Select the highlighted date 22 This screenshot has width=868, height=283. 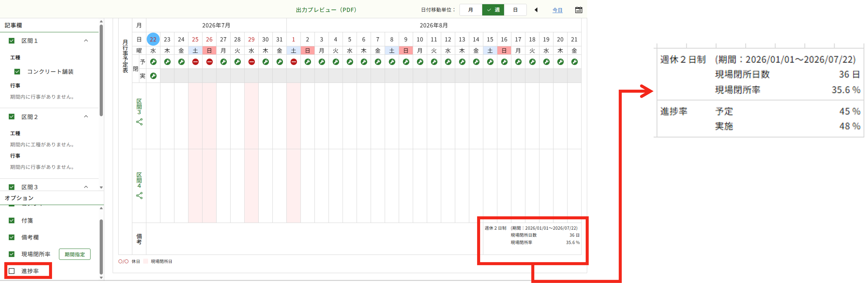point(153,39)
